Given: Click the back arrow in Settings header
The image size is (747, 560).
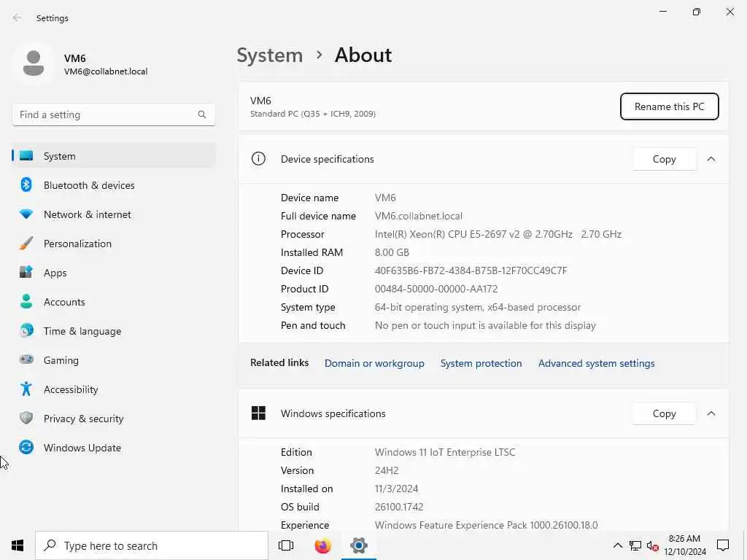Looking at the screenshot, I should pyautogui.click(x=18, y=17).
